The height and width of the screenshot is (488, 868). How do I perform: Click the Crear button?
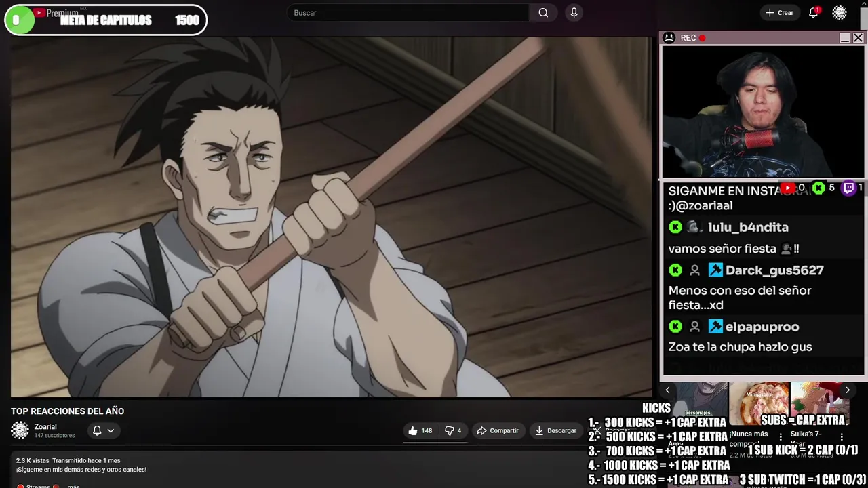click(x=779, y=13)
